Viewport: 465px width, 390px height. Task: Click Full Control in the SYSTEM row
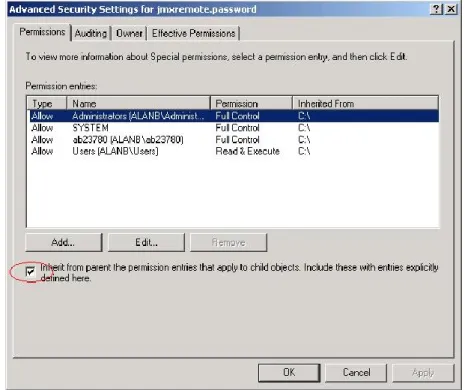tap(237, 128)
